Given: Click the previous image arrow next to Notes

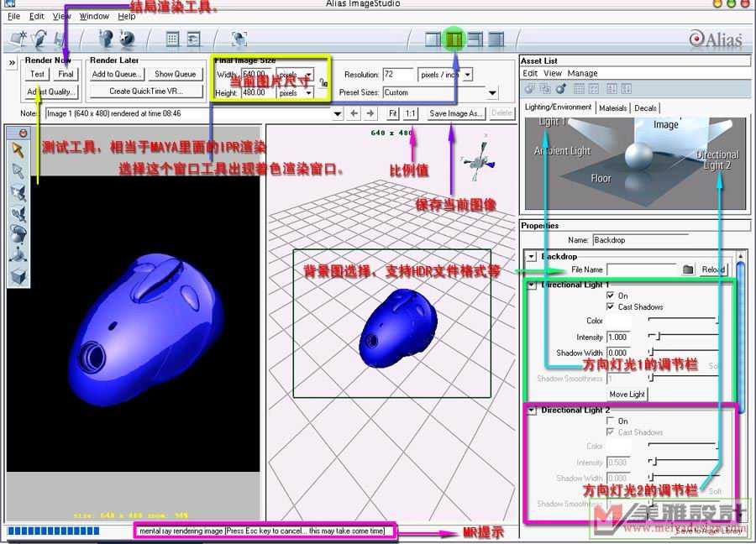Looking at the screenshot, I should tap(354, 113).
